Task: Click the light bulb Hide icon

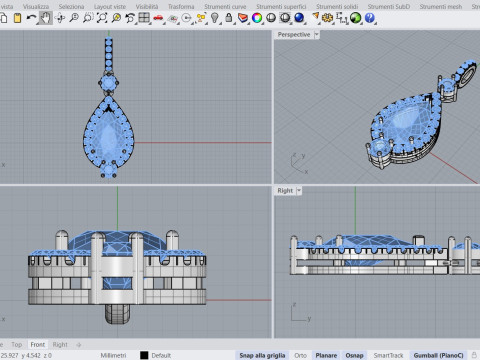Action: (x=215, y=18)
